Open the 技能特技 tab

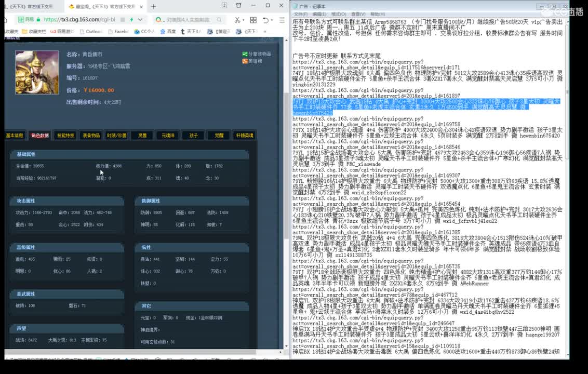pos(65,136)
